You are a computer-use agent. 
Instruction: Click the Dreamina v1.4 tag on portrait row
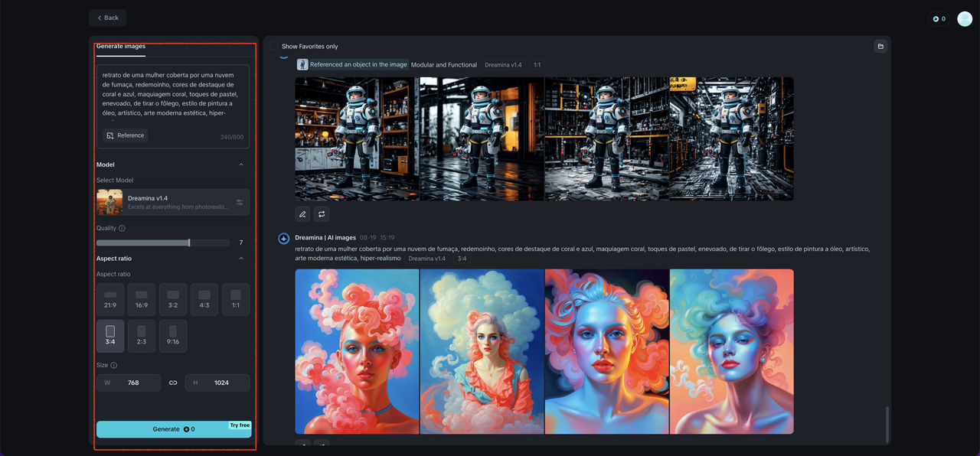[427, 259]
